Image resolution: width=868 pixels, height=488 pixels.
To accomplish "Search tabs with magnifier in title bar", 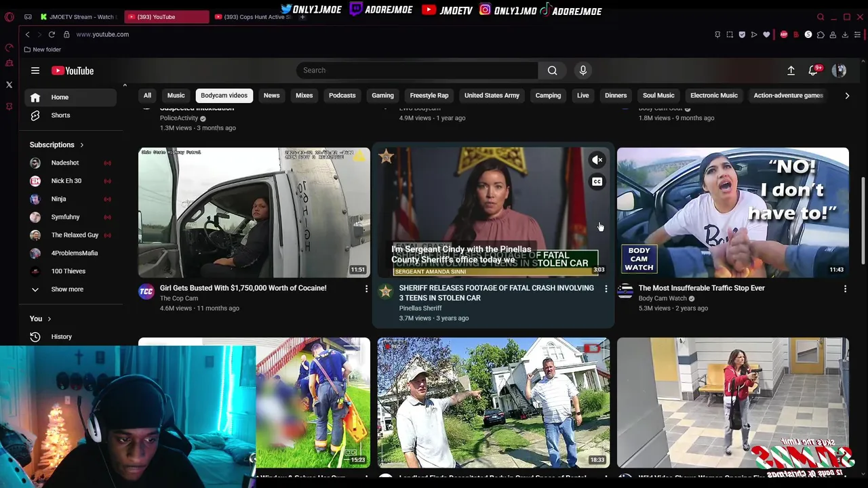I will (821, 17).
